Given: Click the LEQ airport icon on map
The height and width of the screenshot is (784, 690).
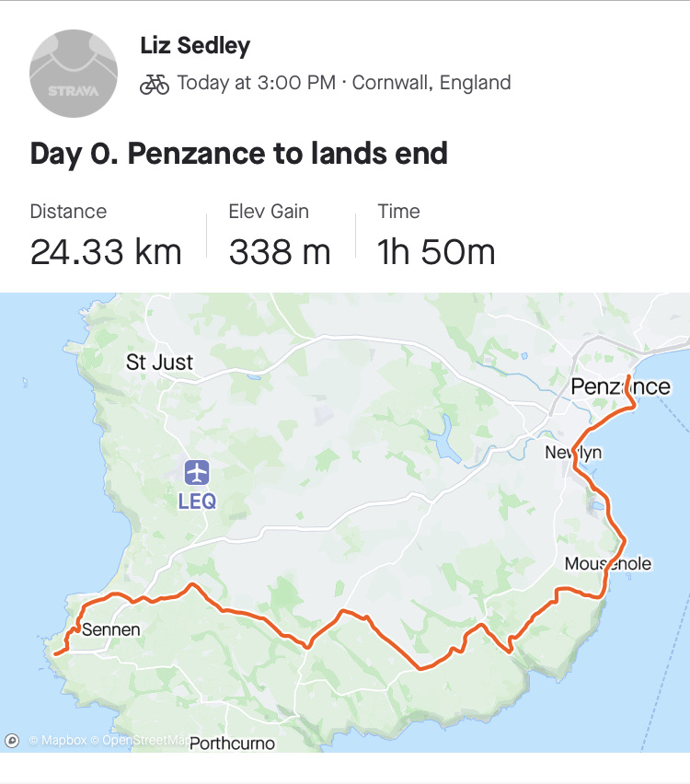Looking at the screenshot, I should point(197,473).
